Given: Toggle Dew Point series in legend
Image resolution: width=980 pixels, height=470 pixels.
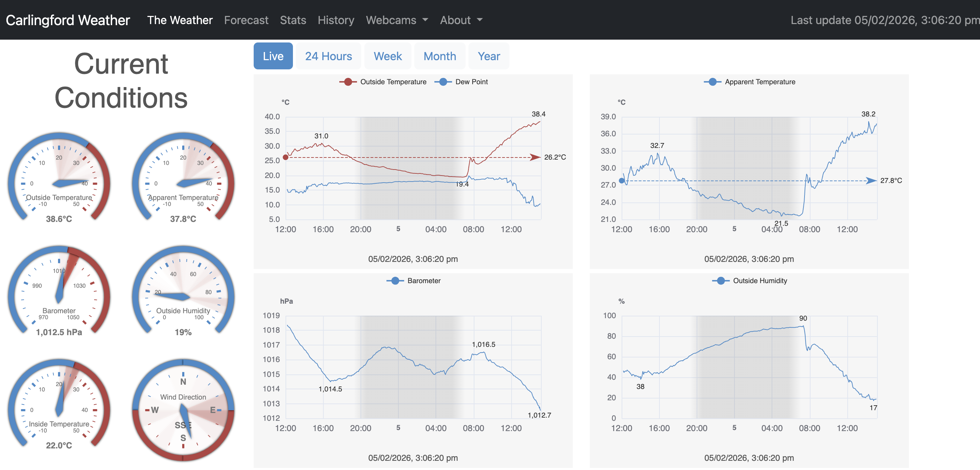Looking at the screenshot, I should point(471,82).
